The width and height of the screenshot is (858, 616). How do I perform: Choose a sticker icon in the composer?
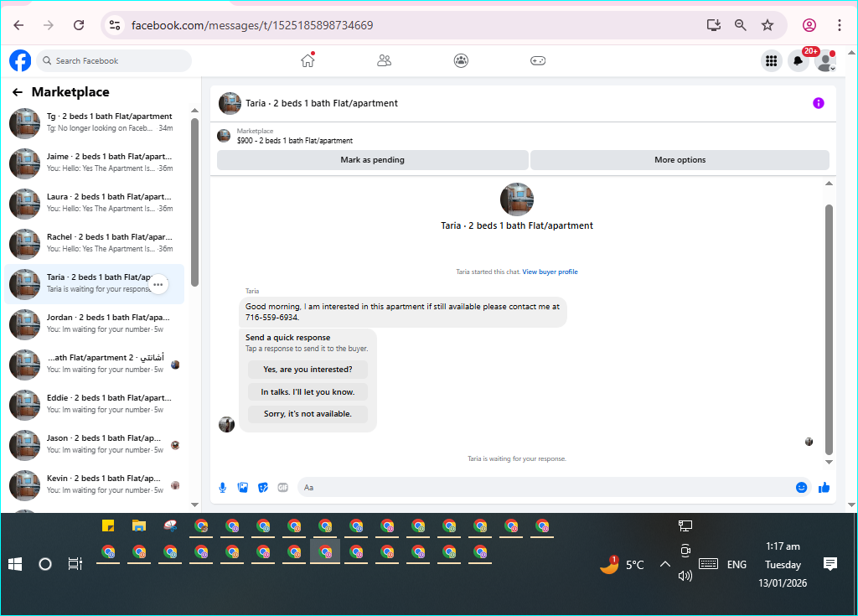coord(263,487)
